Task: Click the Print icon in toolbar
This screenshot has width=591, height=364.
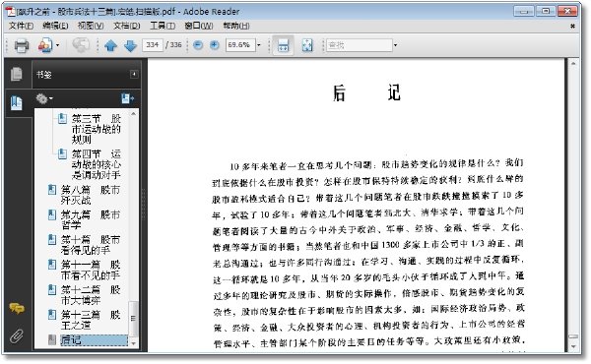Action: point(22,45)
